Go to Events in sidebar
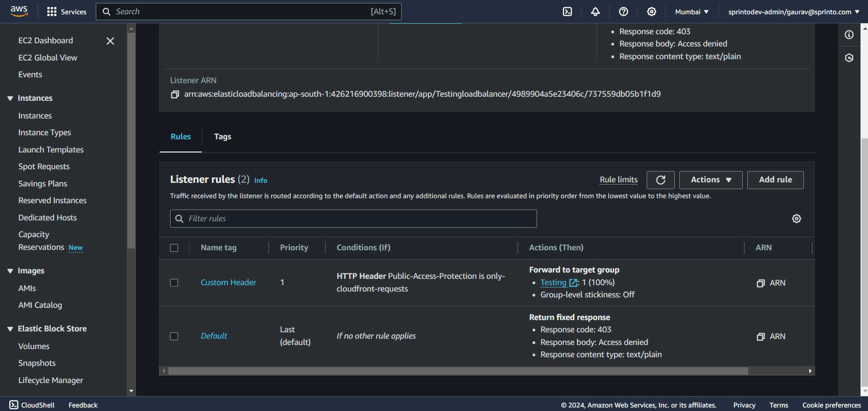The width and height of the screenshot is (868, 411). [30, 75]
